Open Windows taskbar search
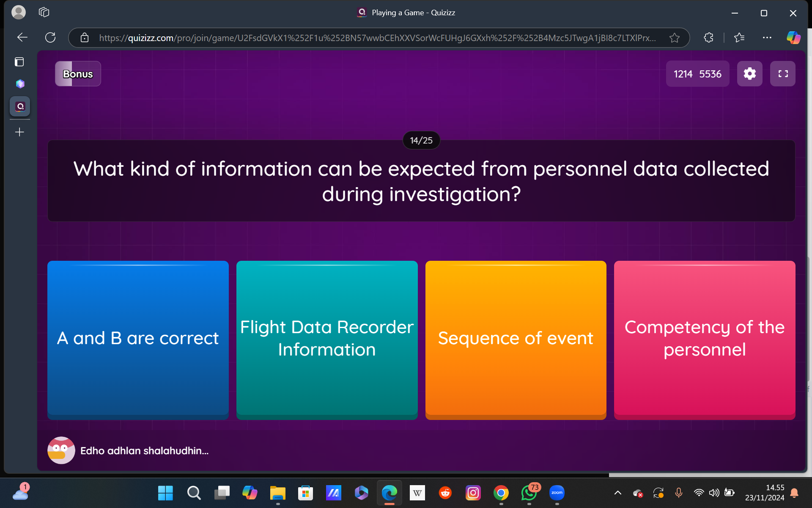This screenshot has height=508, width=812. [193, 493]
